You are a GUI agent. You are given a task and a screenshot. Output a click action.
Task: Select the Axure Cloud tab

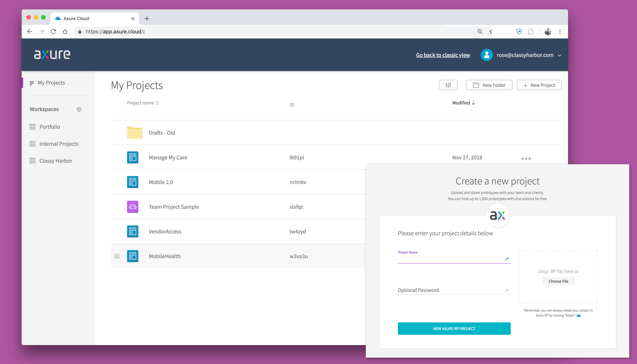pyautogui.click(x=94, y=18)
